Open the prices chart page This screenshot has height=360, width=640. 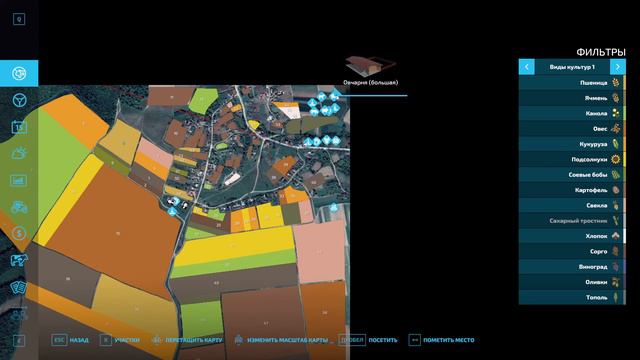coord(19,180)
